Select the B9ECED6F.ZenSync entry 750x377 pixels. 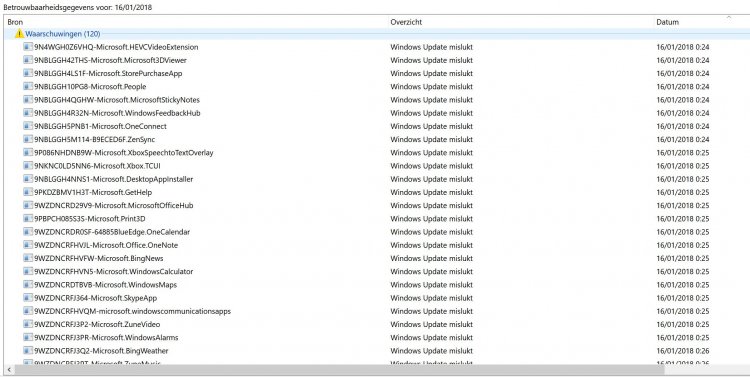(375, 139)
